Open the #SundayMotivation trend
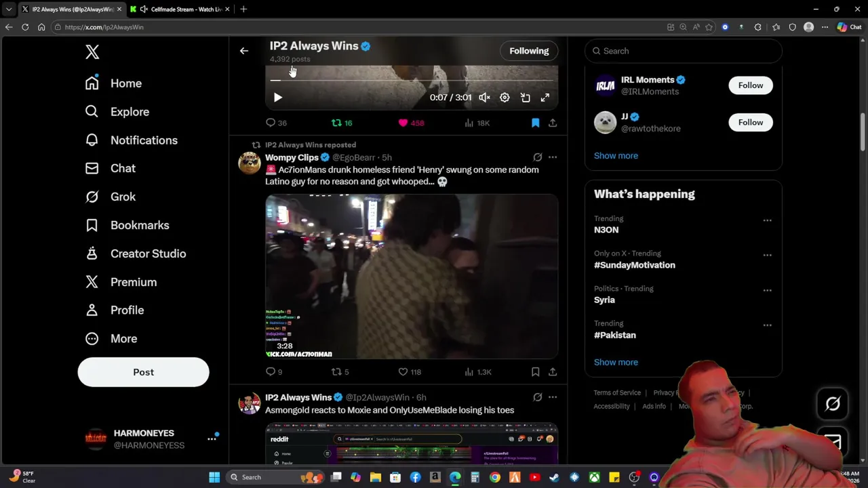Image resolution: width=868 pixels, height=488 pixels. [x=635, y=265]
